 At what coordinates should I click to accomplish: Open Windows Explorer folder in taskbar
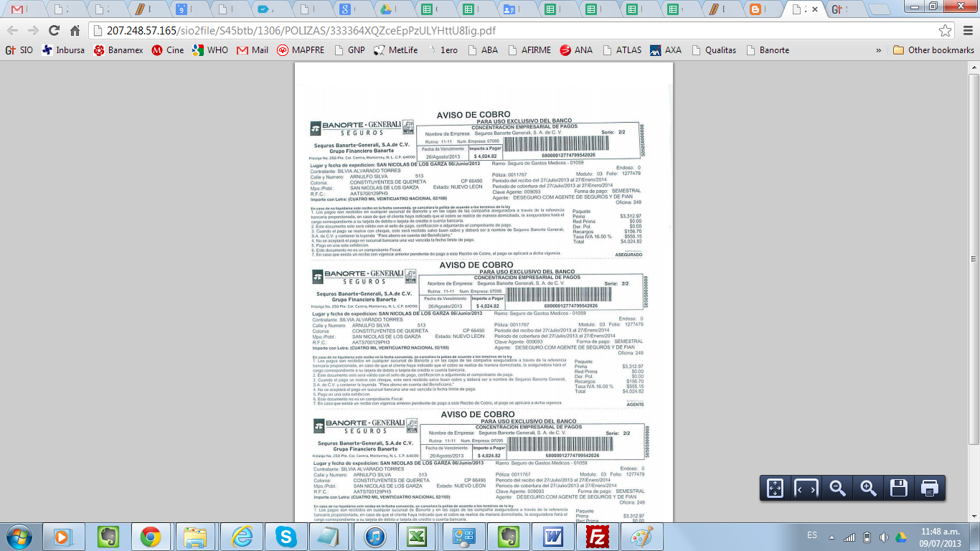(195, 536)
